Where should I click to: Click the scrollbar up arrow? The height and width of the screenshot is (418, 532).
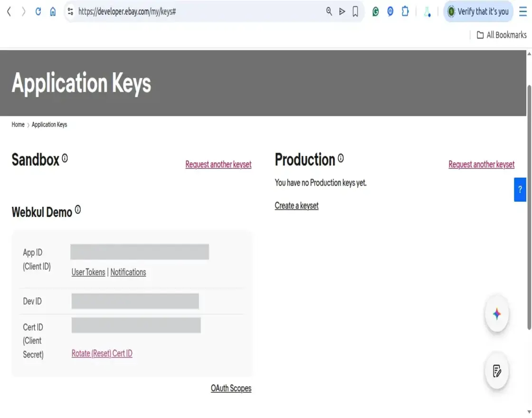click(x=529, y=54)
